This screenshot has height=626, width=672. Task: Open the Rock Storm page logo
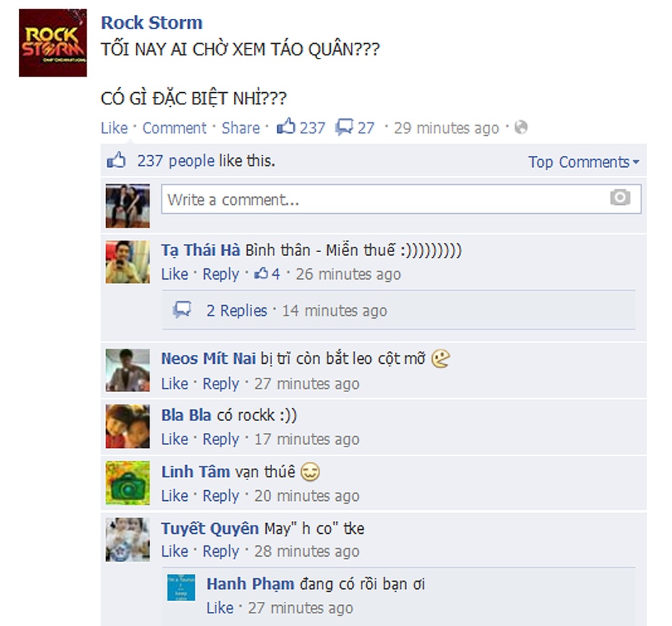pos(52,43)
